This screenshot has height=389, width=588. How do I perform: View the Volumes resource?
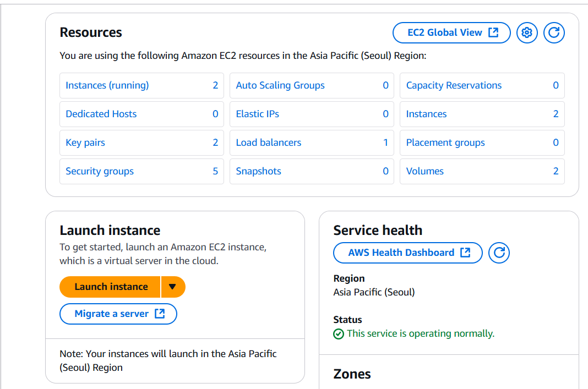point(425,171)
